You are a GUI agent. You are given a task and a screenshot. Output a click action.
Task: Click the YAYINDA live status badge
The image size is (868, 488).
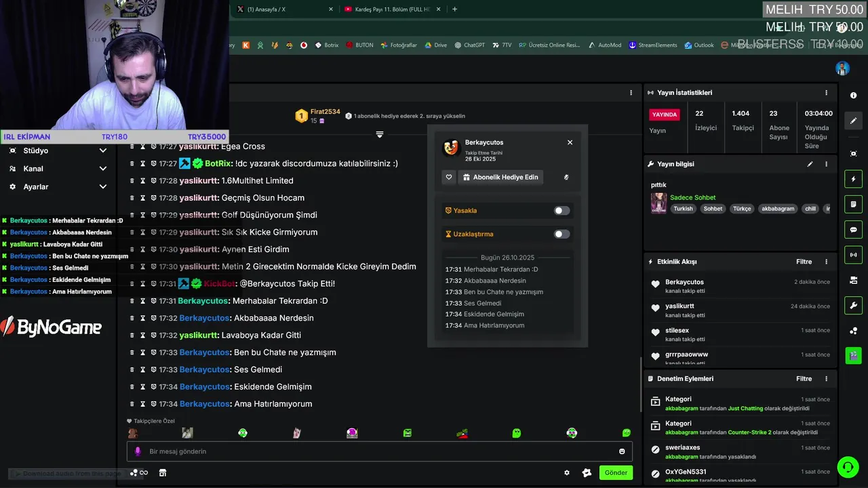coord(664,115)
